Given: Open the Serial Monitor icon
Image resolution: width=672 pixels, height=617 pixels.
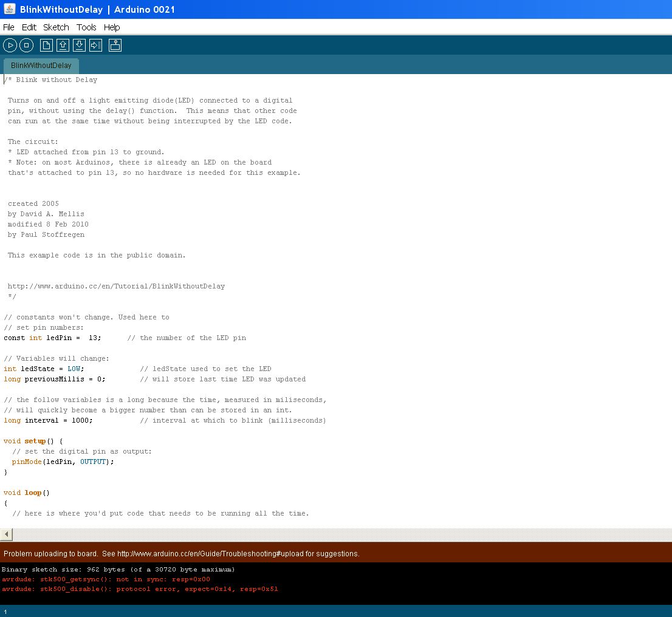Looking at the screenshot, I should tap(115, 45).
